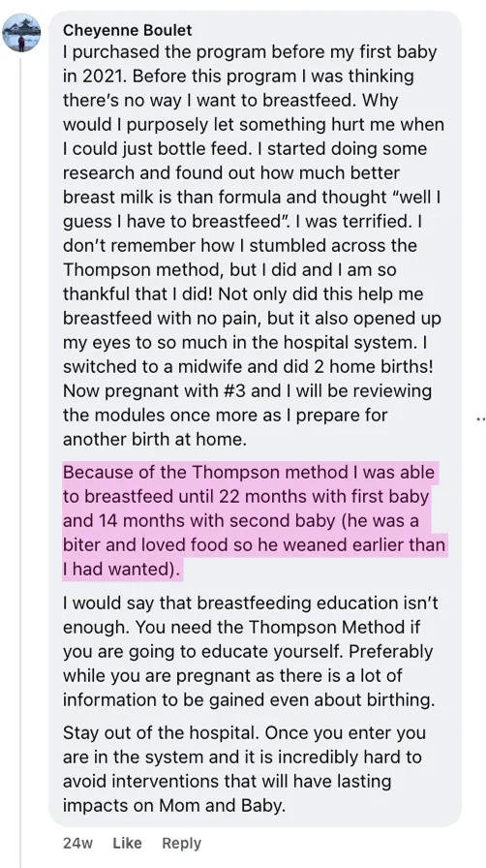Click the words "impacts on Mom and Baby."

(174, 805)
